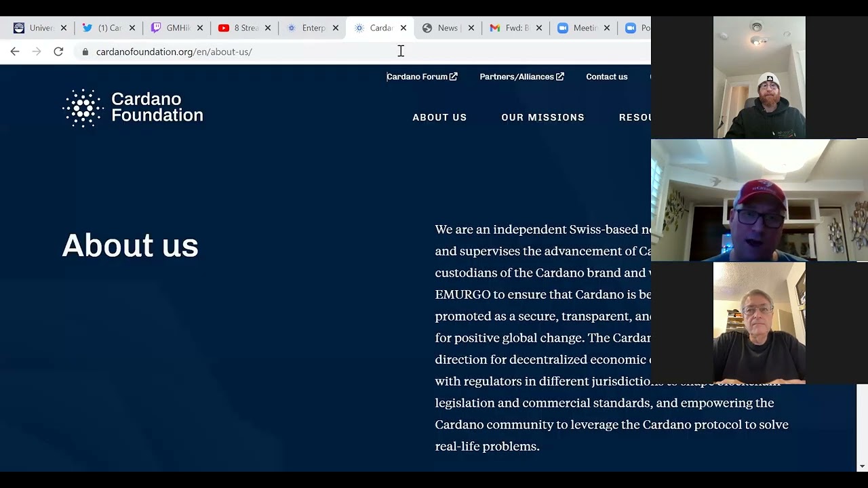Click the Twitter tab favicon
This screenshot has width=868, height=488.
tap(87, 28)
